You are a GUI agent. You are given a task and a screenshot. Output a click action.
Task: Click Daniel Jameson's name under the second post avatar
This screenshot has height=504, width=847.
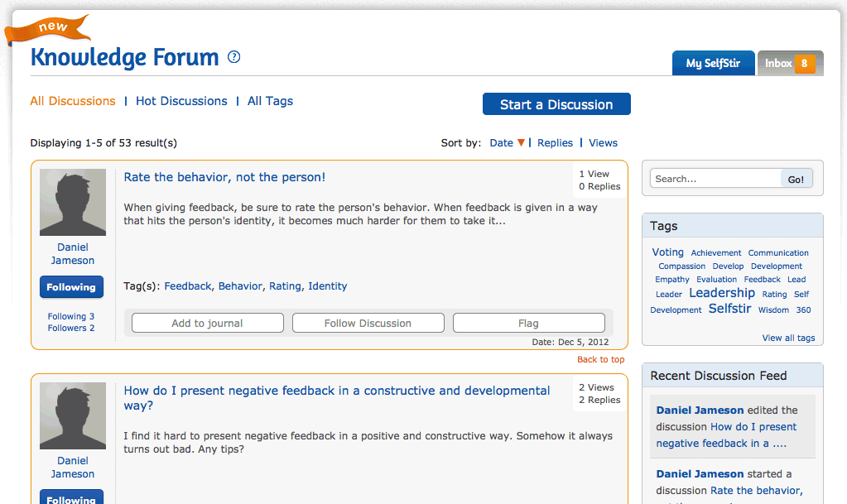coord(73,467)
